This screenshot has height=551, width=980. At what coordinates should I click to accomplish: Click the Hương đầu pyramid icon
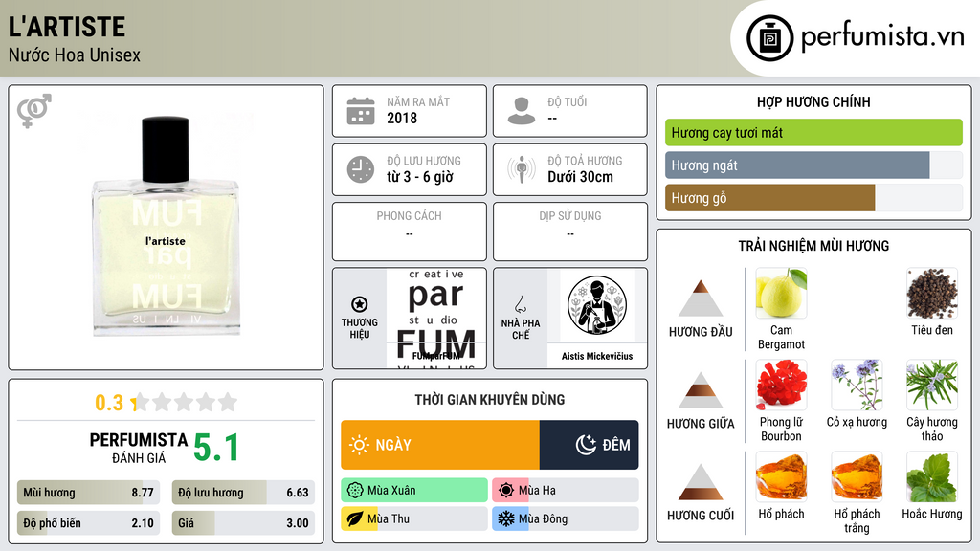[x=701, y=298]
